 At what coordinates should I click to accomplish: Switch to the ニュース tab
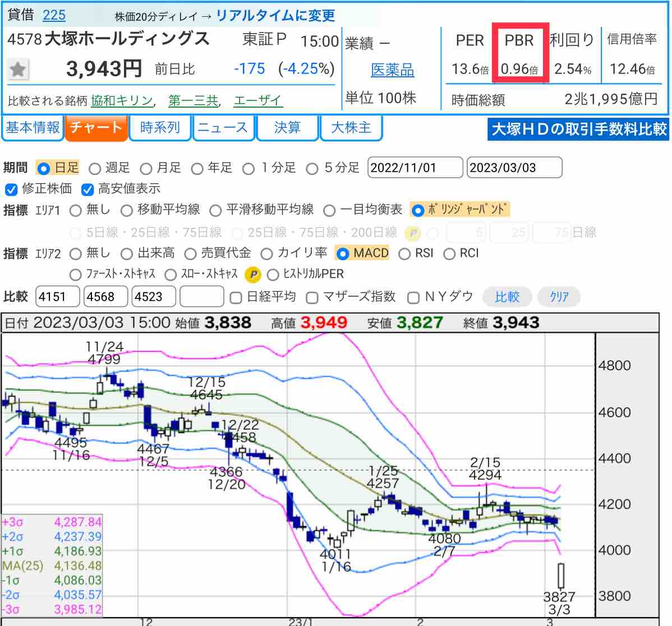point(223,128)
